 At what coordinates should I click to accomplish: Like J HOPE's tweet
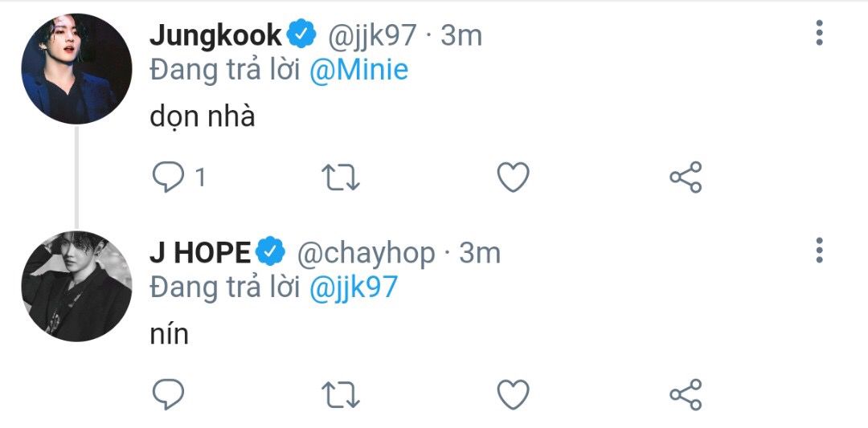pos(513,395)
